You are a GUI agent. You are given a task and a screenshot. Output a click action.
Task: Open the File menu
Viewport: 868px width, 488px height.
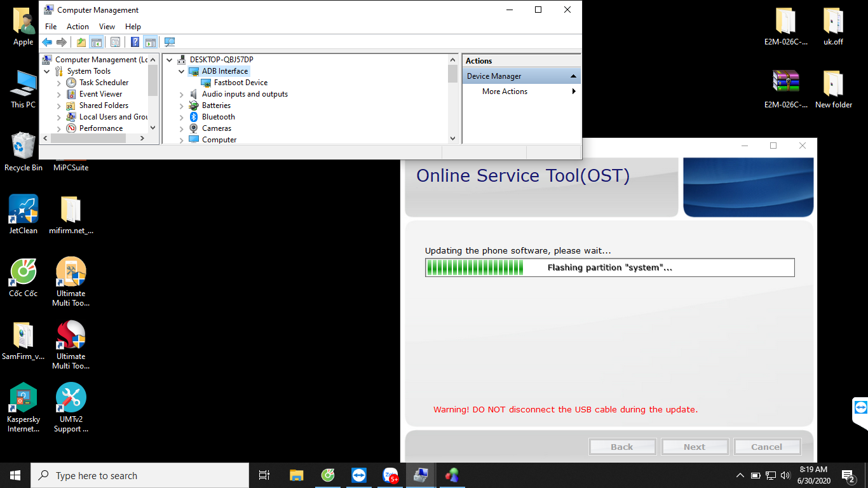click(51, 27)
